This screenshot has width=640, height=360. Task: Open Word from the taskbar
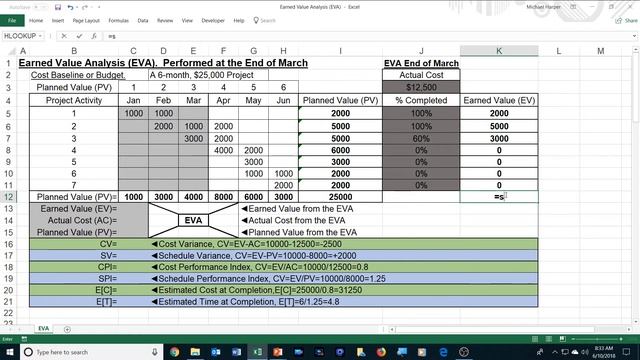(x=236, y=352)
